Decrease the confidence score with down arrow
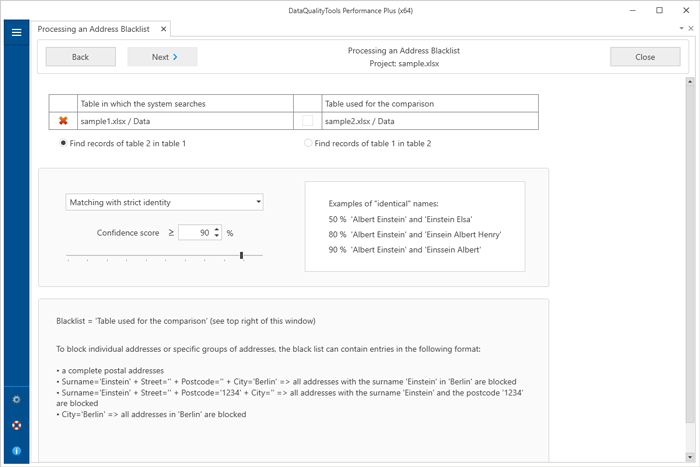Viewport: 700px width, 467px height. 217,236
